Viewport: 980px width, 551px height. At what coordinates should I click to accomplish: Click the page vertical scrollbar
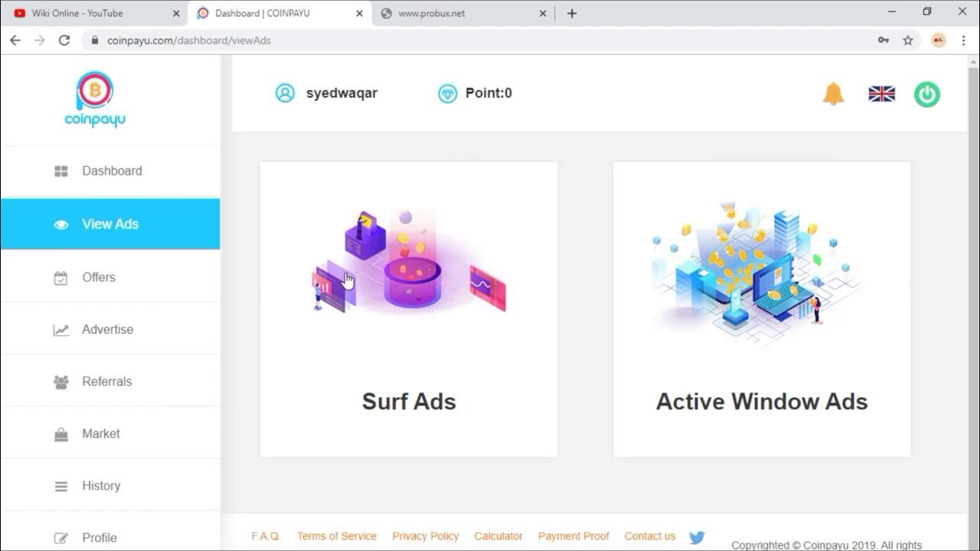point(973,302)
